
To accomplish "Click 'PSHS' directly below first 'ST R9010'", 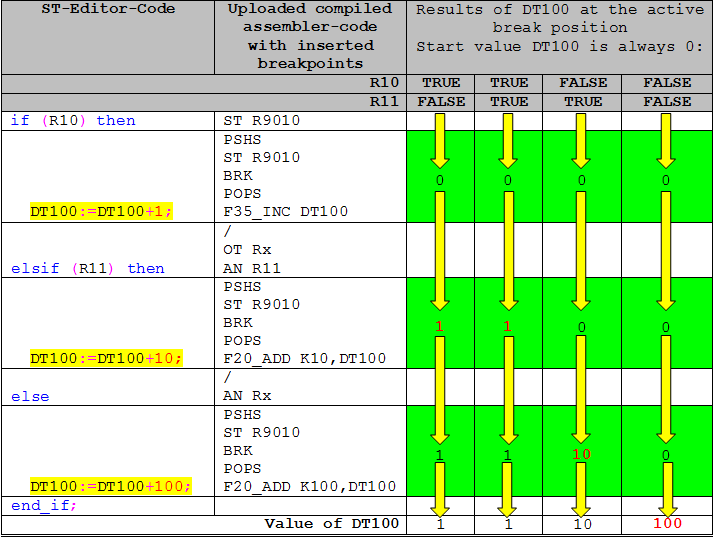I will tap(242, 139).
